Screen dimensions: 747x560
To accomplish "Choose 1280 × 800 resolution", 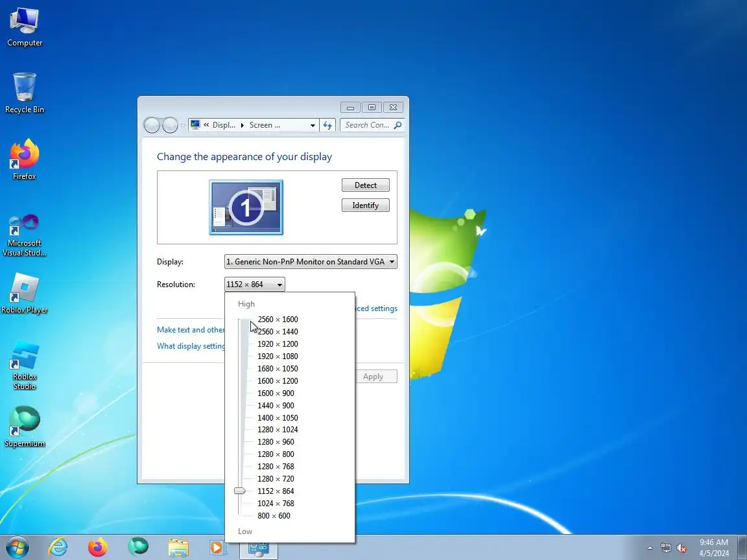I will (x=276, y=454).
